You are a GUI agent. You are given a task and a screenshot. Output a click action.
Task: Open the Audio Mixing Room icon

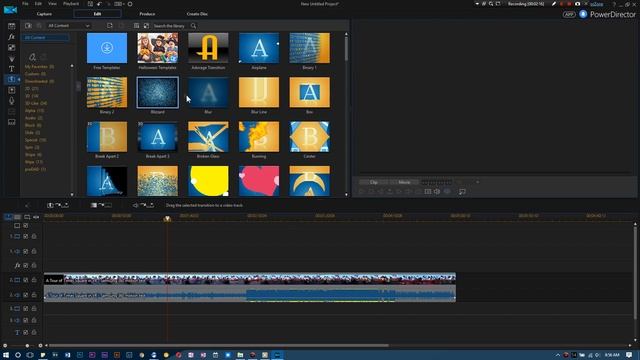pos(11,90)
